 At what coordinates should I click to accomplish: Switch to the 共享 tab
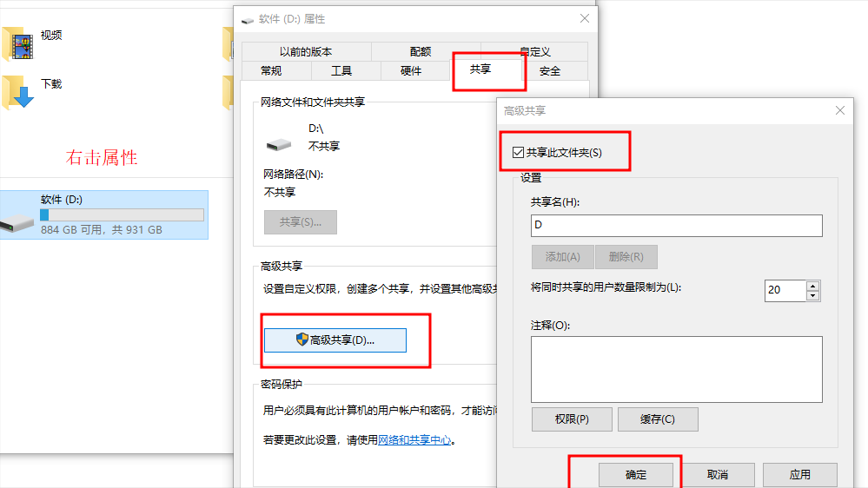pyautogui.click(x=480, y=69)
